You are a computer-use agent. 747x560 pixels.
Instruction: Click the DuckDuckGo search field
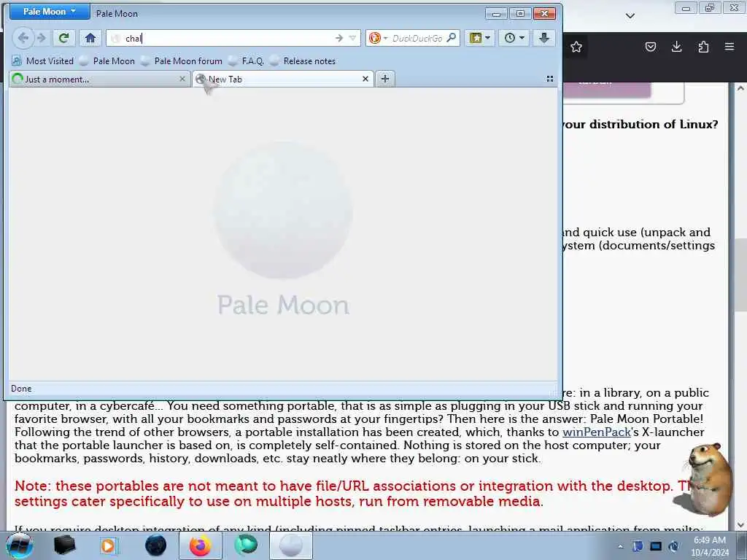tap(417, 38)
